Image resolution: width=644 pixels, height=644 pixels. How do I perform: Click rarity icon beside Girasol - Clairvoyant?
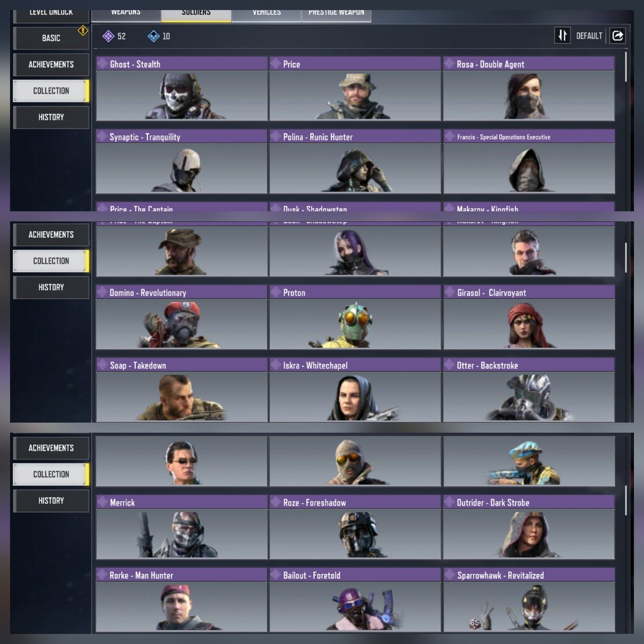pyautogui.click(x=449, y=292)
